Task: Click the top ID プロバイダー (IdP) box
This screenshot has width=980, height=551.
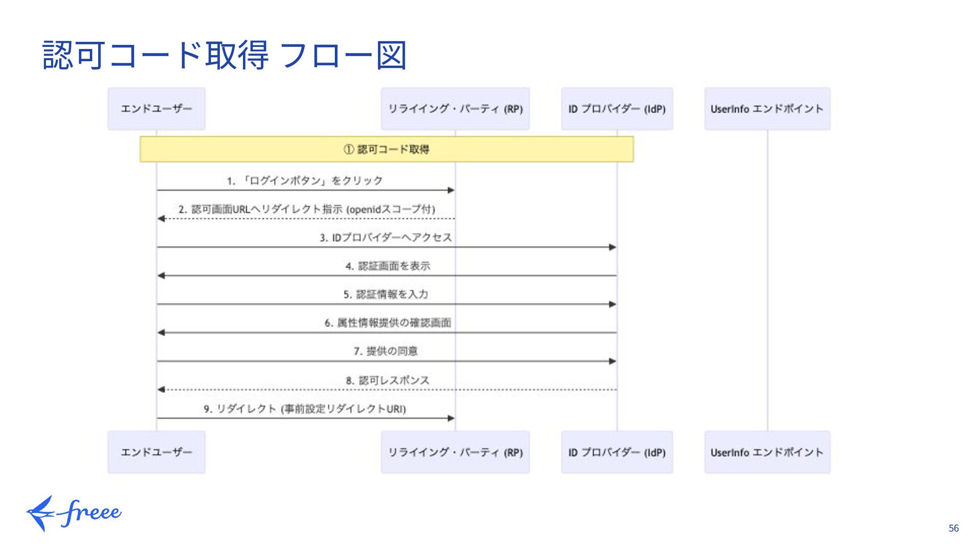Action: (x=617, y=109)
